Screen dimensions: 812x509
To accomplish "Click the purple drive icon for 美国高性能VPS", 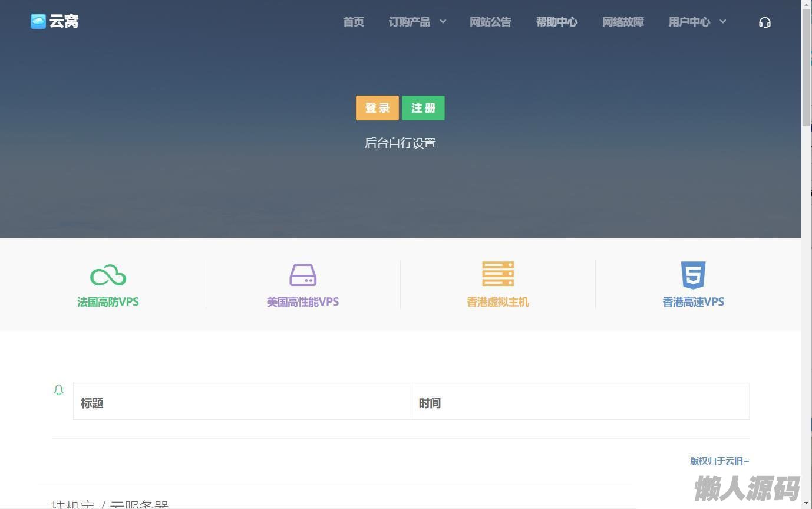I will pos(303,275).
